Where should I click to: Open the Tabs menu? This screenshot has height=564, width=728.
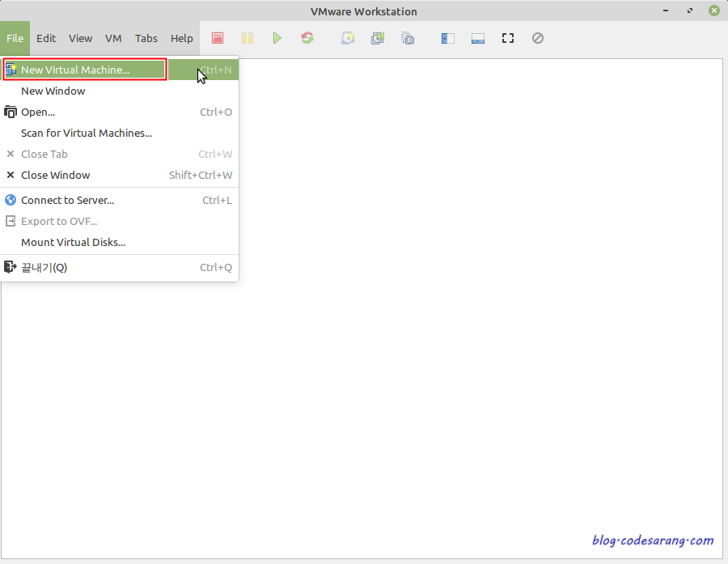[146, 38]
